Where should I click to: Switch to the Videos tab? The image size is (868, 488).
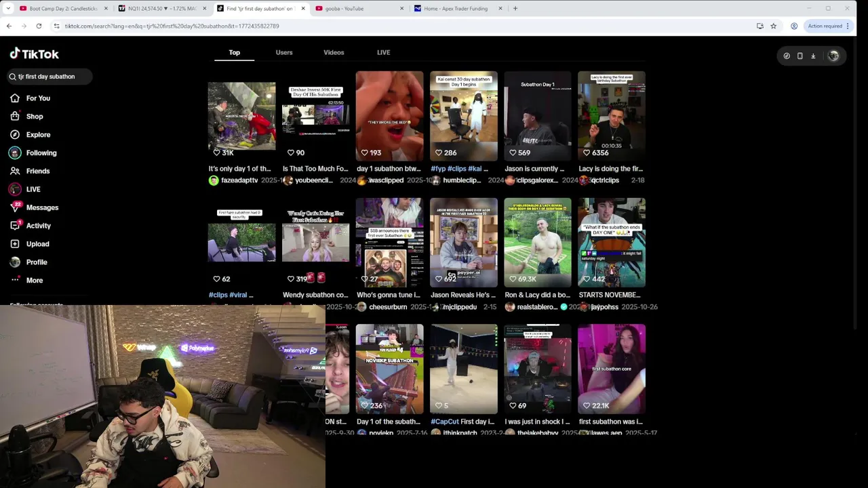point(334,52)
